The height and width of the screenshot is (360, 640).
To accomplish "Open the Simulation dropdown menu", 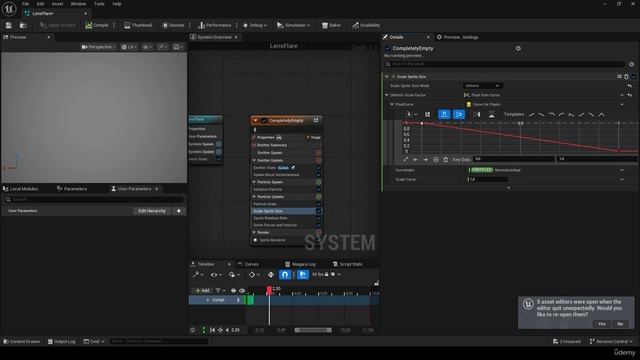I will point(293,25).
